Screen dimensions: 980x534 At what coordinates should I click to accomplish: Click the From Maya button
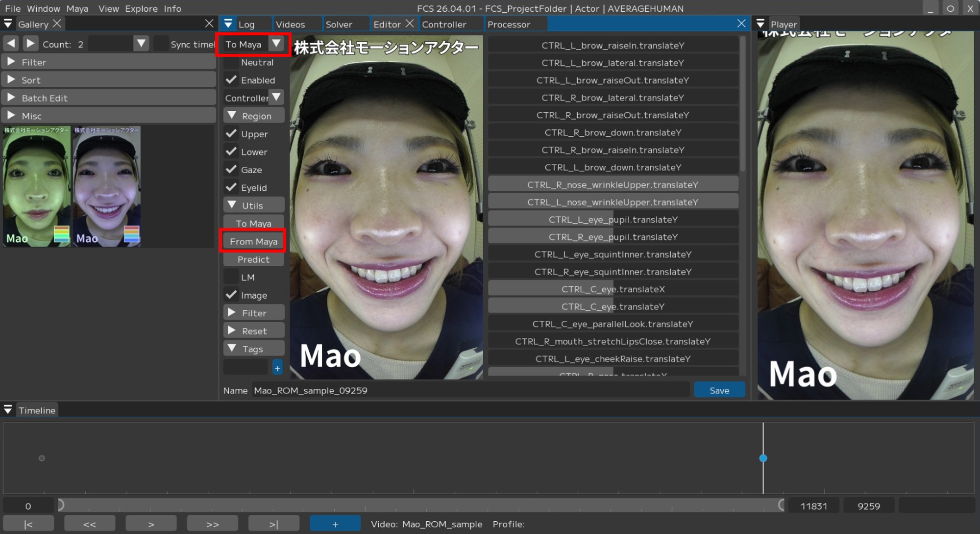coord(253,241)
